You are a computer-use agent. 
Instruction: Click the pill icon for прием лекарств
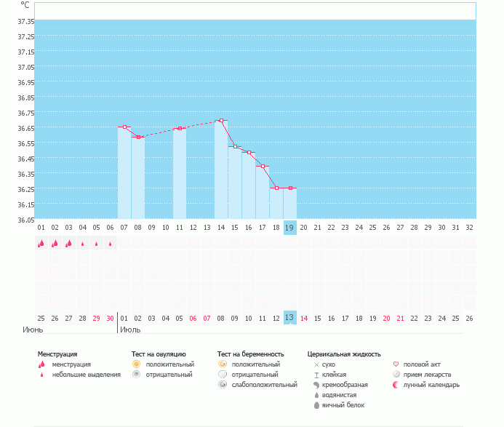coord(396,375)
